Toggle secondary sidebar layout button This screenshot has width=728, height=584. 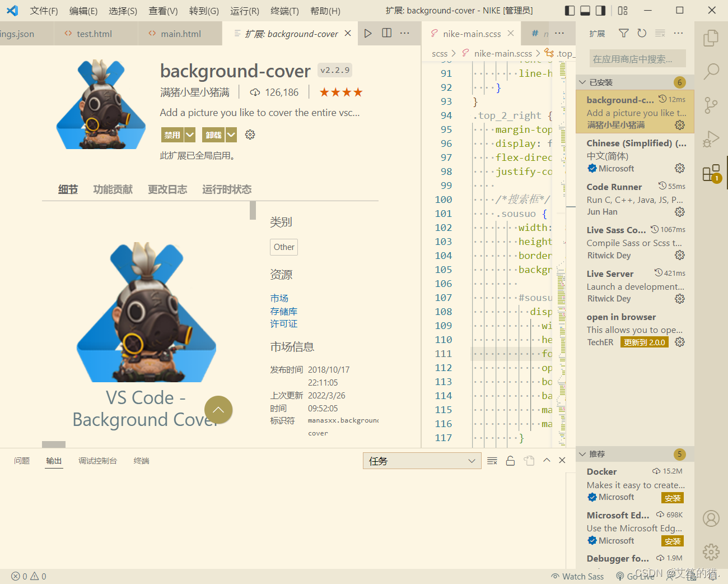pyautogui.click(x=600, y=11)
